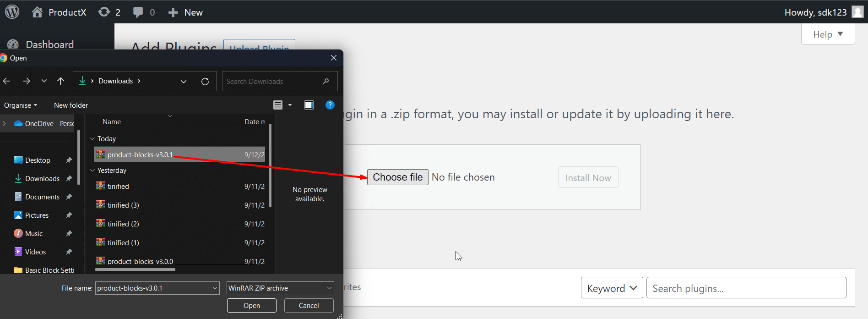Go back using the dialog back arrow
868x319 pixels.
pyautogui.click(x=6, y=81)
